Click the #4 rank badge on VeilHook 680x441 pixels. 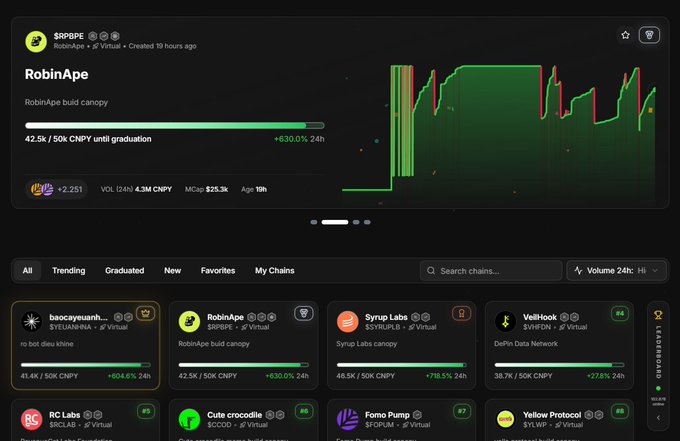pos(620,313)
